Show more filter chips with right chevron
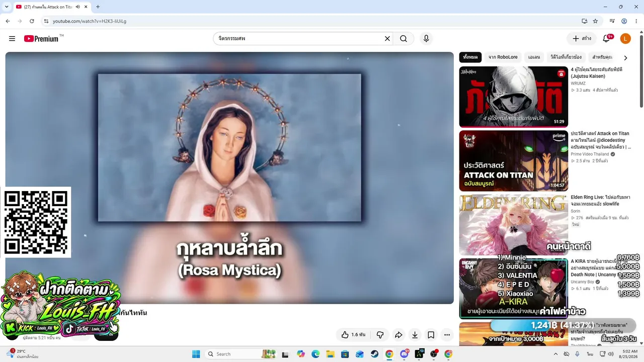Viewport: 644px width, 362px height. click(625, 58)
